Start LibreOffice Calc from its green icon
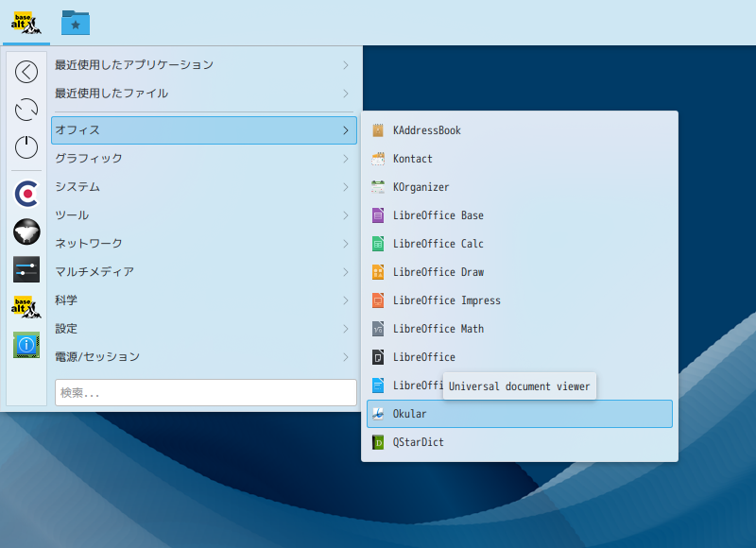 378,244
